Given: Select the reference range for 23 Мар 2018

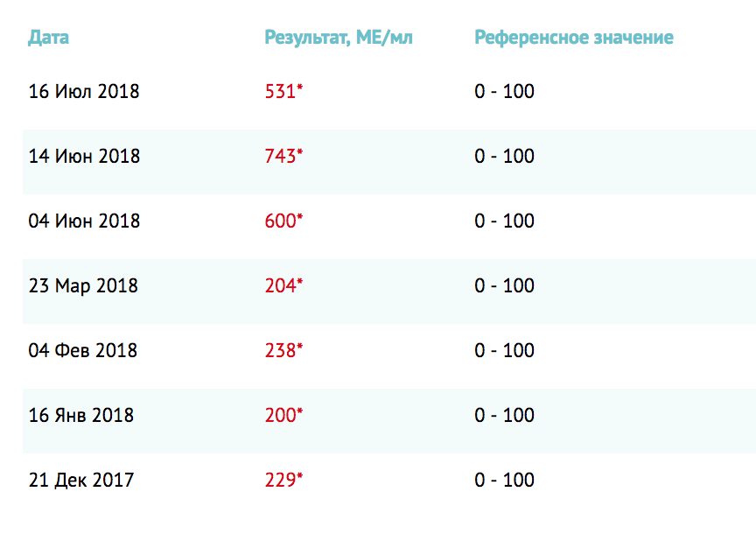Looking at the screenshot, I should point(505,285).
